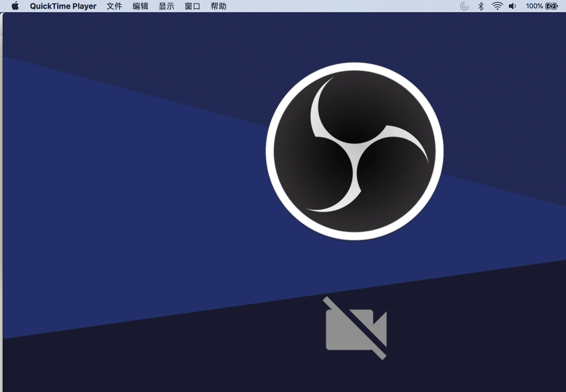Click the gray window strip behind left edge

pos(1,194)
